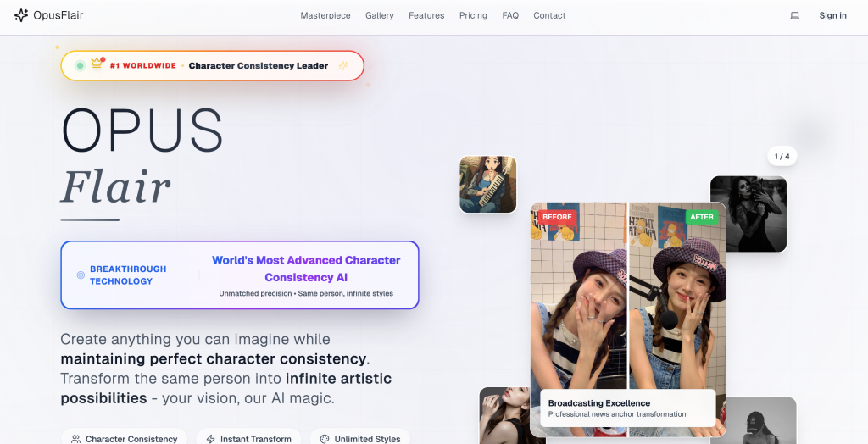Click the OpusFlair brand name

(58, 15)
